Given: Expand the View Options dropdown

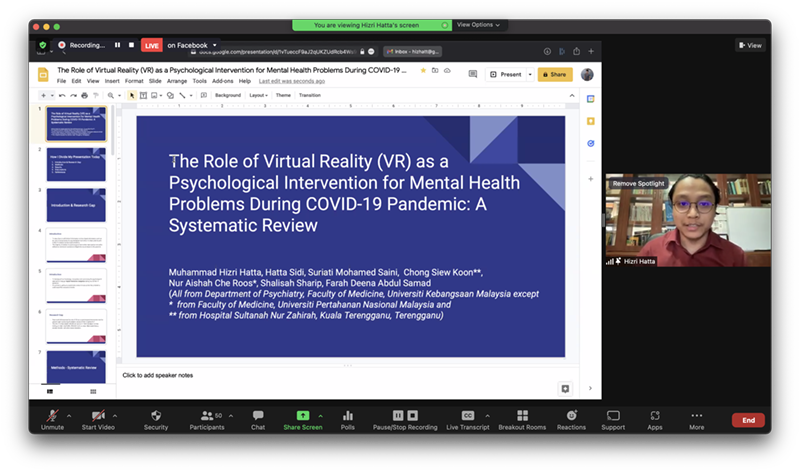Looking at the screenshot, I should click(x=478, y=24).
